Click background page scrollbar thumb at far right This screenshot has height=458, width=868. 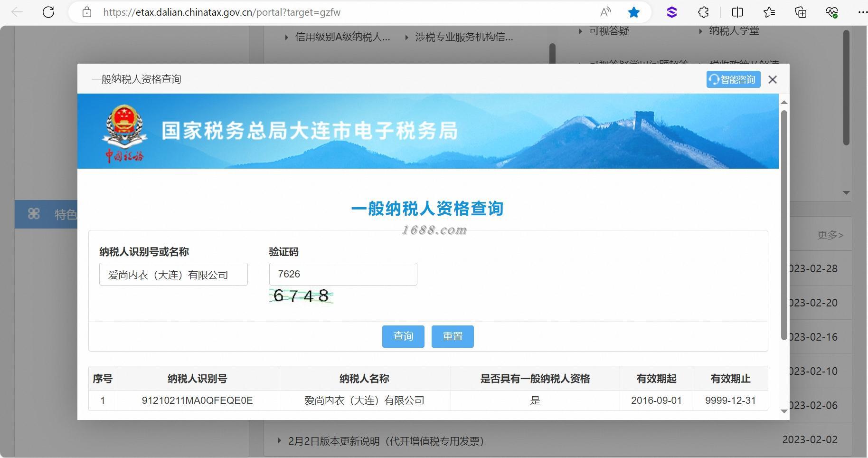(x=846, y=88)
